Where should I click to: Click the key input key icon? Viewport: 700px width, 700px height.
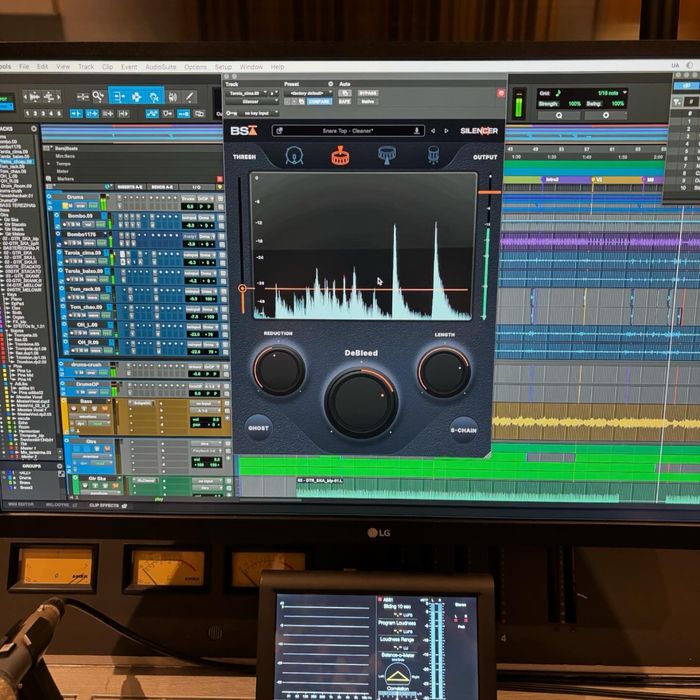231,113
